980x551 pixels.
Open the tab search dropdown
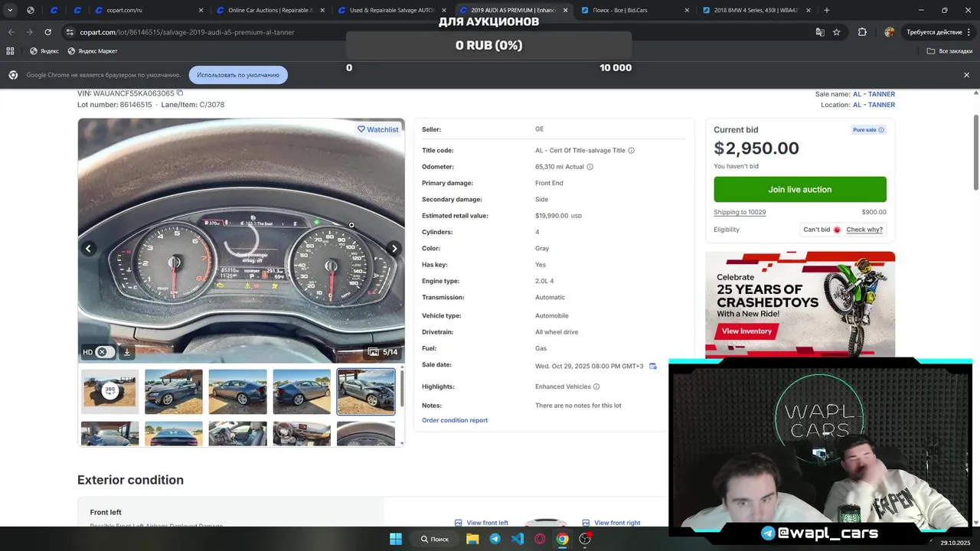10,11
